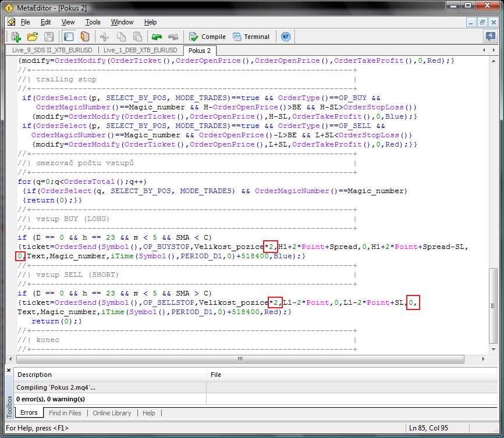Image resolution: width=504 pixels, height=438 pixels.
Task: Restore down the inner document window
Action: coord(482,22)
